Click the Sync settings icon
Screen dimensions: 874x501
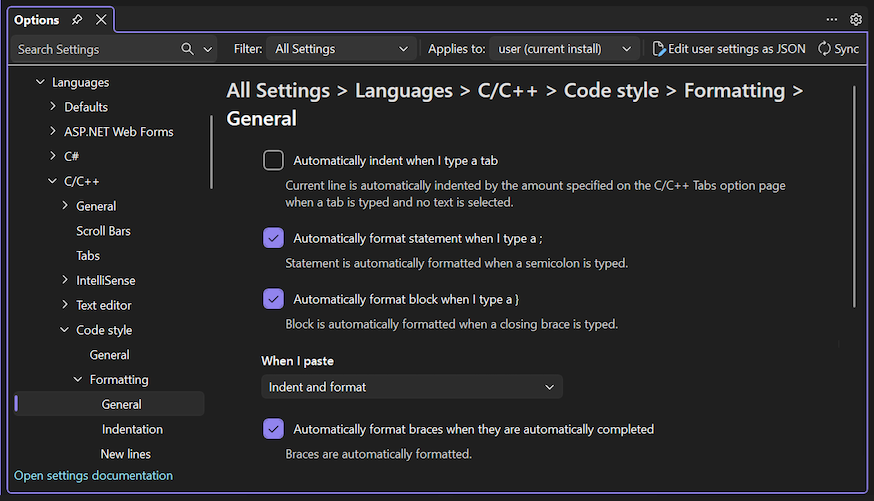tap(825, 49)
